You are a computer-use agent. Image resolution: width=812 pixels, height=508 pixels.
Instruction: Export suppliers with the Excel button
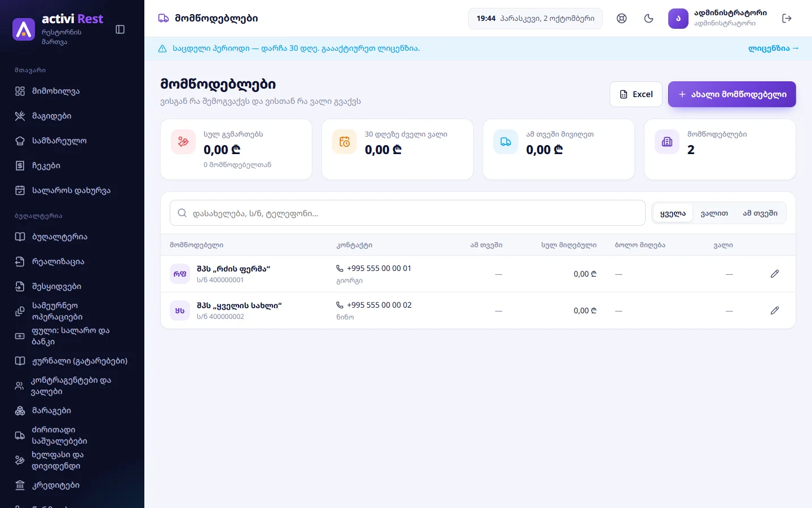click(x=636, y=94)
